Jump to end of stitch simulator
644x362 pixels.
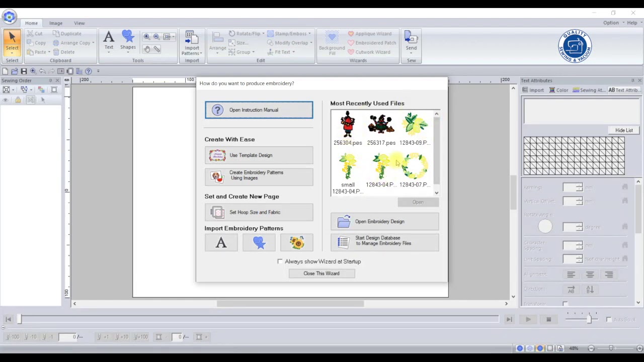(509, 319)
